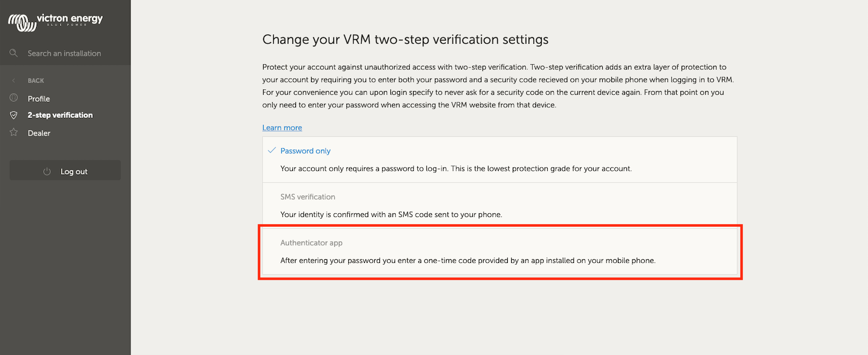Navigate to the Dealer section

tap(39, 133)
